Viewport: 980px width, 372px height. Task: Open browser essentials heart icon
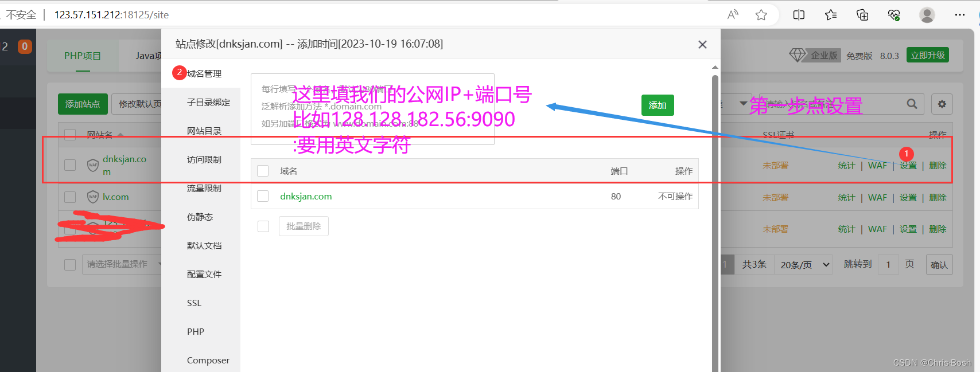coord(894,15)
